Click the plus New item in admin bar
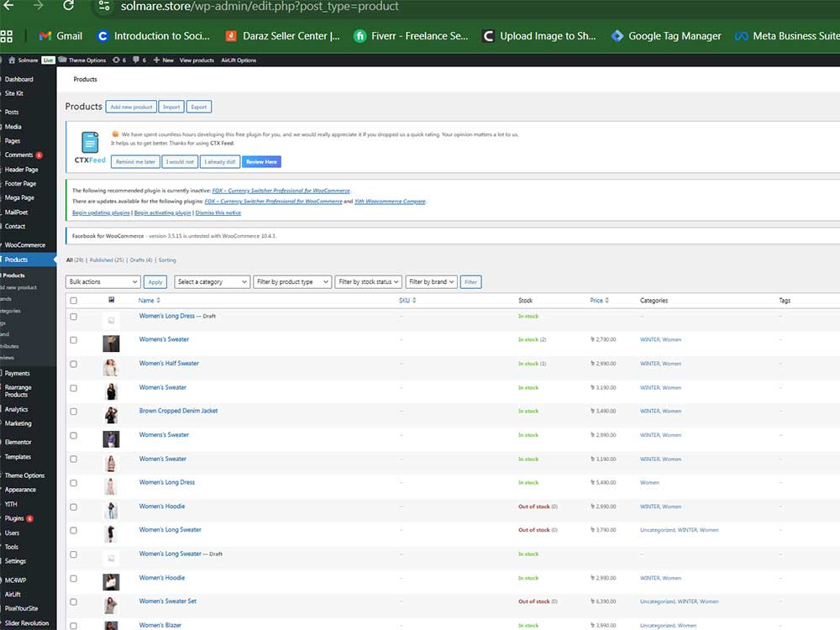 (x=164, y=60)
